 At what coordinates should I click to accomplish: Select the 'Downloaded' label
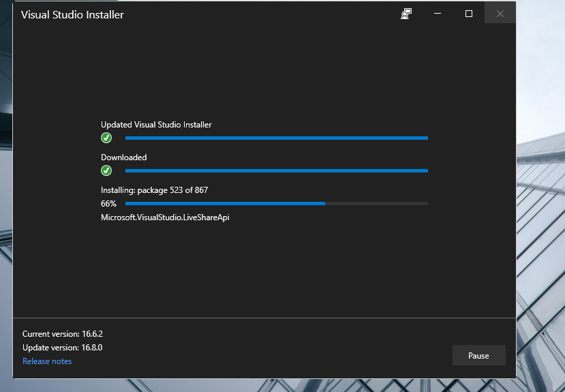point(124,157)
